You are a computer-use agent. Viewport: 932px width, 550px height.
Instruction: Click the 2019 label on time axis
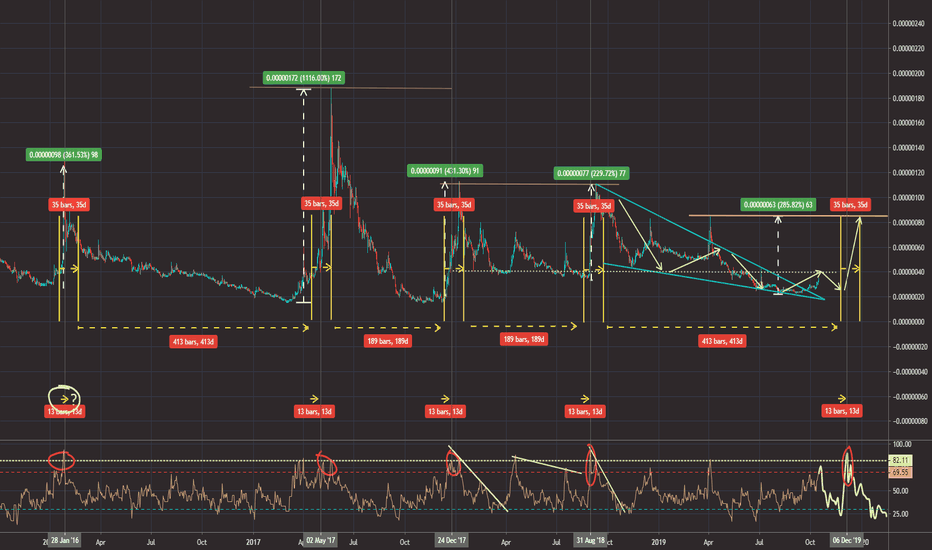[x=658, y=542]
